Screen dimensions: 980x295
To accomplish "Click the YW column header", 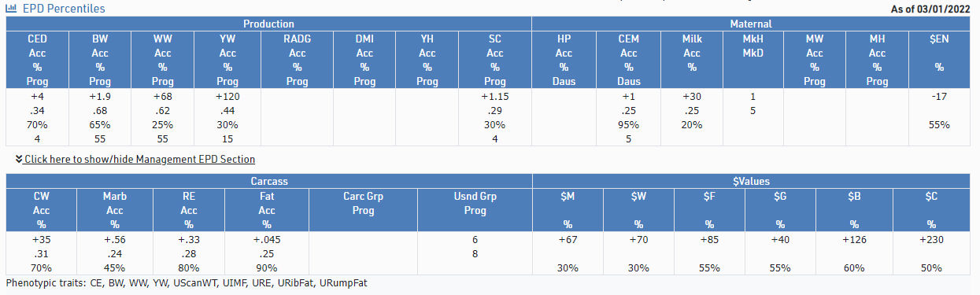I will point(225,60).
